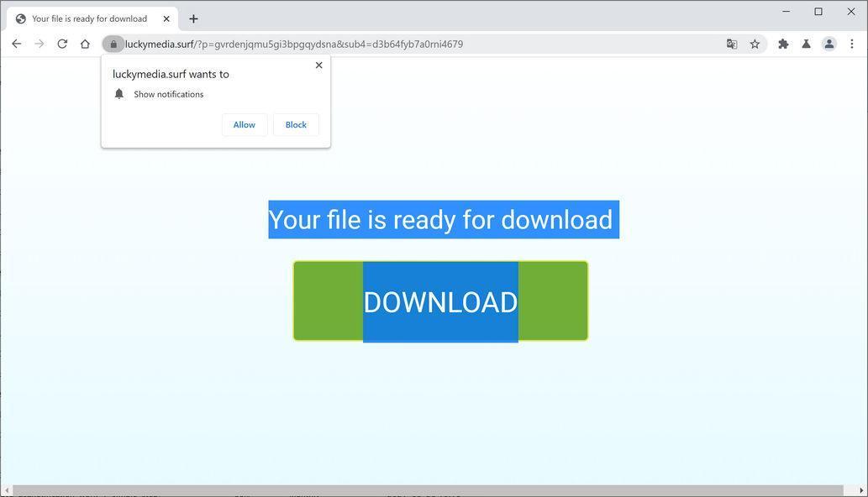The image size is (868, 497).
Task: Open site security info via the lock icon
Action: (x=113, y=44)
